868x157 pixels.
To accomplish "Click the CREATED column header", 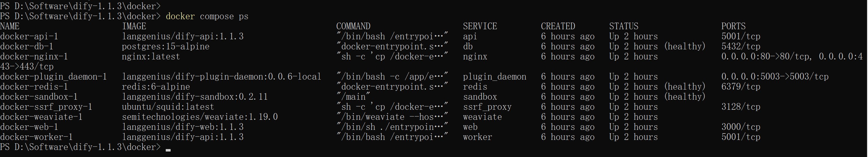I will [558, 26].
